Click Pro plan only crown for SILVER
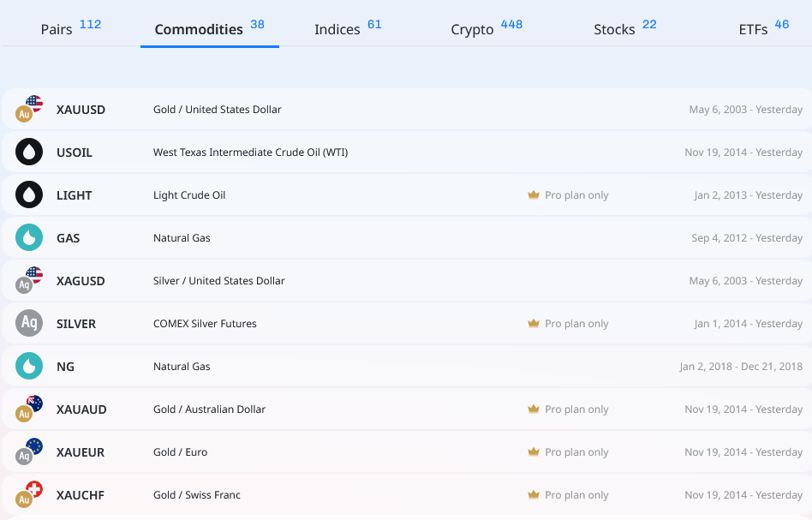 [534, 324]
